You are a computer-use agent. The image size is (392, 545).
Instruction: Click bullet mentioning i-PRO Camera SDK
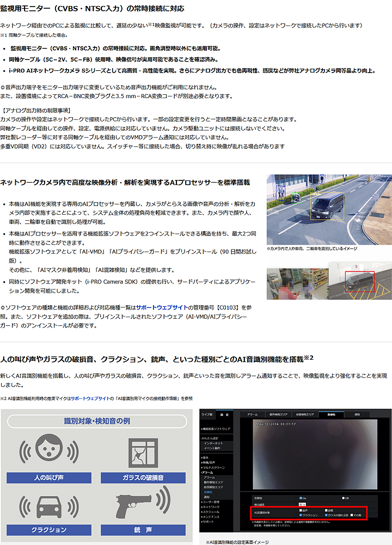point(132,286)
